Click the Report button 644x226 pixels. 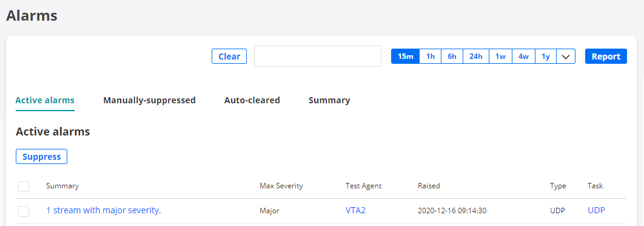(x=606, y=56)
